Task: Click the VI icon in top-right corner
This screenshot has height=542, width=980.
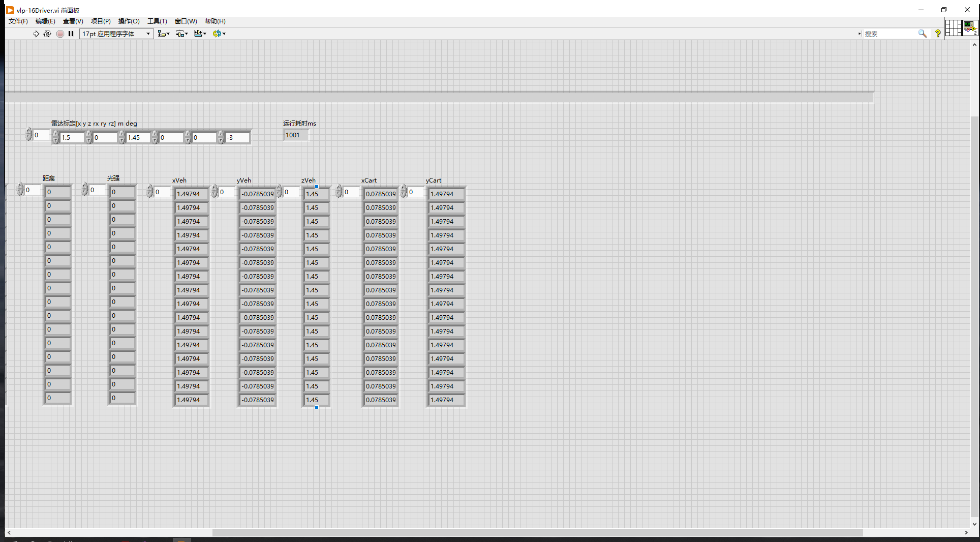Action: pyautogui.click(x=970, y=27)
